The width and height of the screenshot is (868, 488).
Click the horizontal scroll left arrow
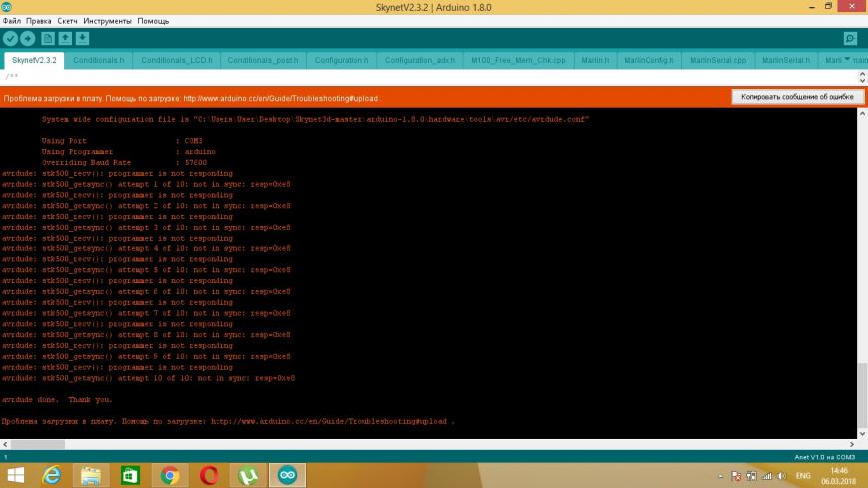tap(5, 444)
